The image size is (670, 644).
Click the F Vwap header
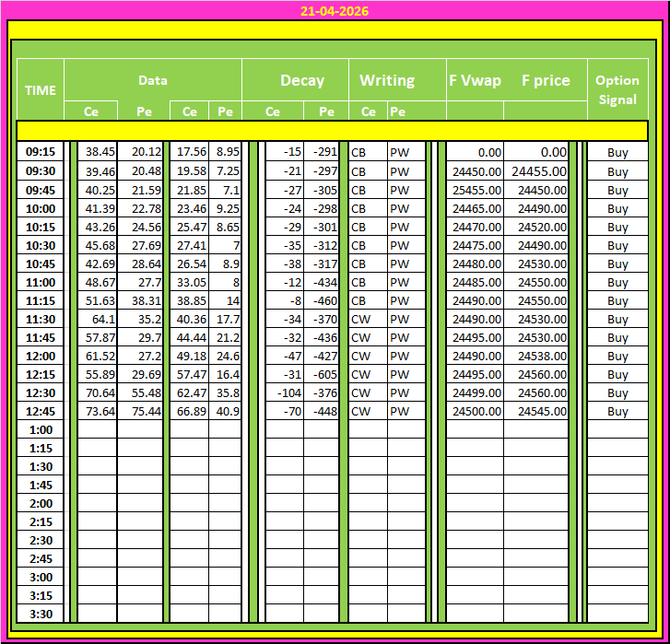point(475,80)
